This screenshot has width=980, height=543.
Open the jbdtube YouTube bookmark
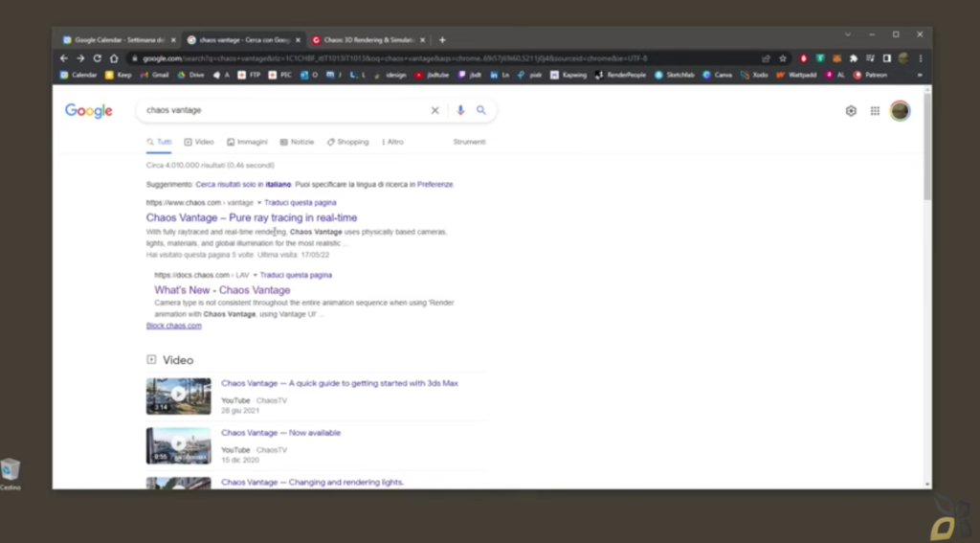[432, 75]
